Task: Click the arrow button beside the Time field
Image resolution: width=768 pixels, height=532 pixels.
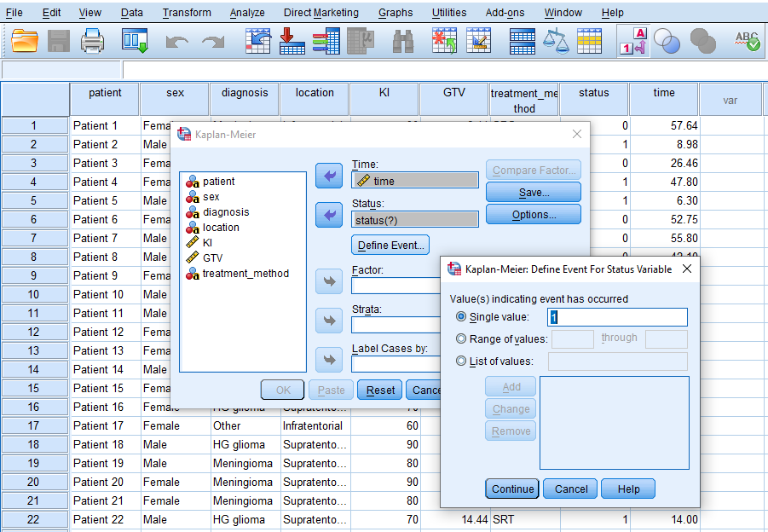Action: click(x=329, y=176)
